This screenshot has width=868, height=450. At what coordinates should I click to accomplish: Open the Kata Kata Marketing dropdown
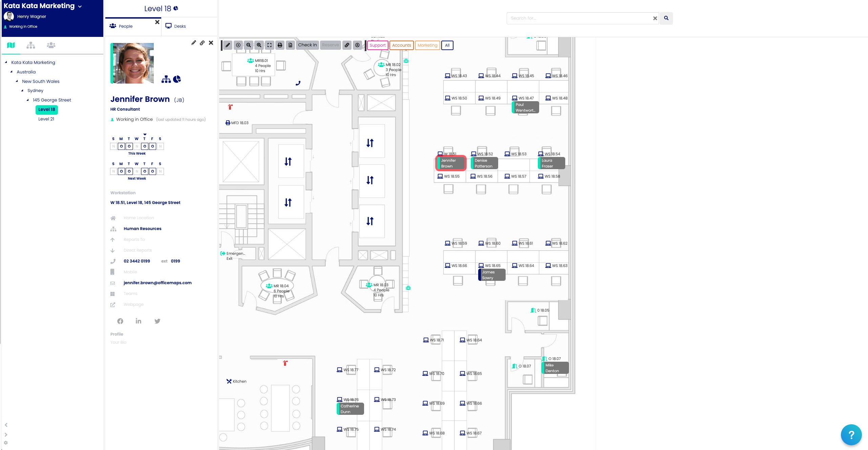coord(80,6)
